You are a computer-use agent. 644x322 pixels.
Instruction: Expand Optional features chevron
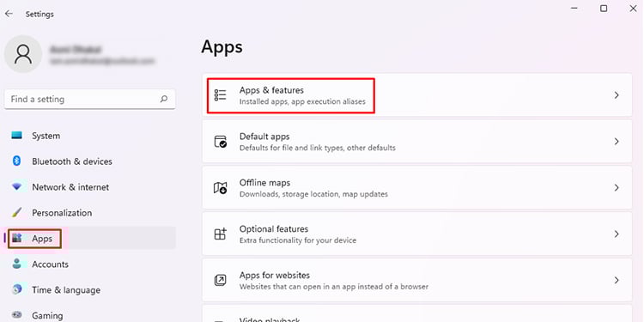pos(616,234)
